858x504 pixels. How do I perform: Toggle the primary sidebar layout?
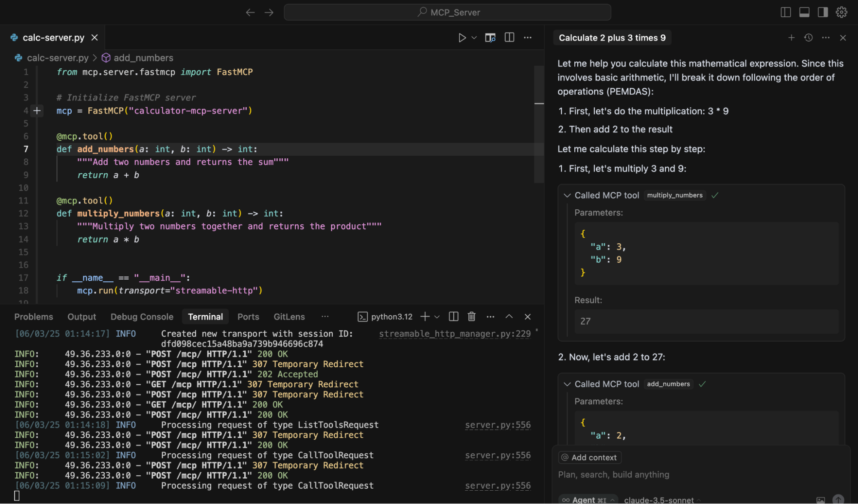click(x=785, y=12)
